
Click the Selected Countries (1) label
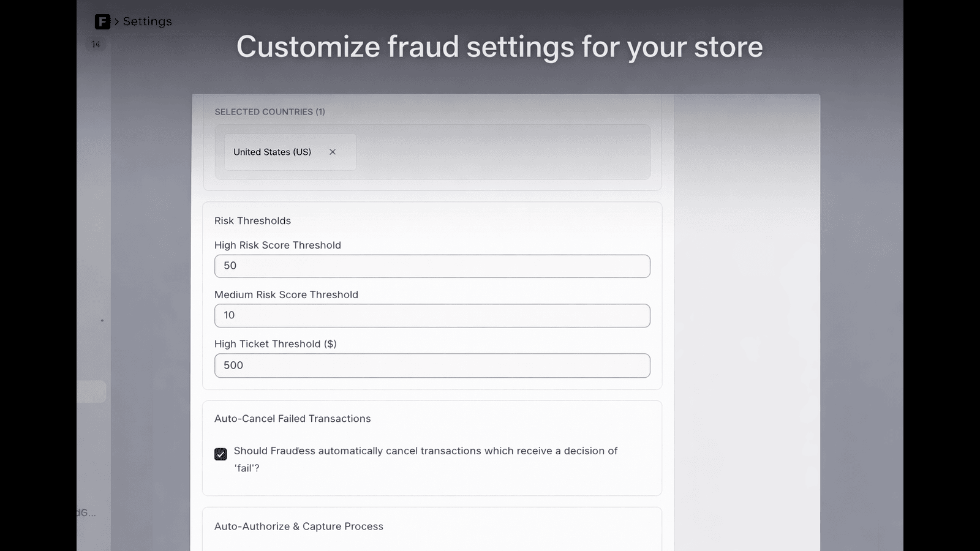click(x=269, y=111)
